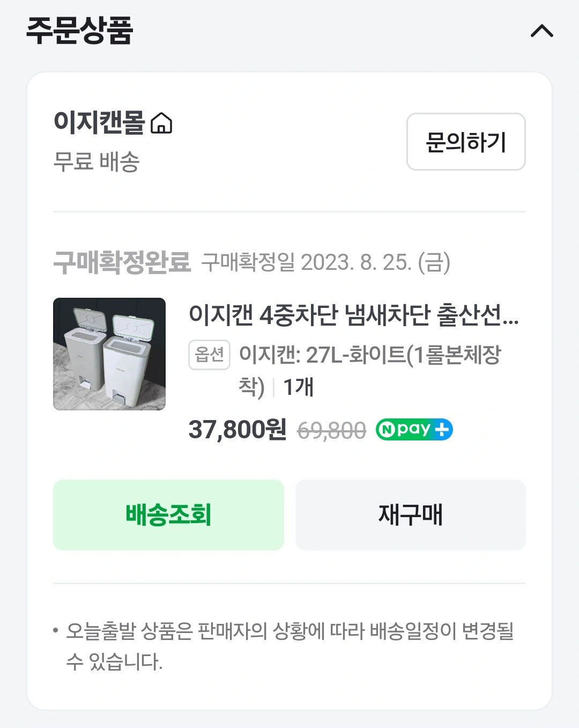Viewport: 579px width, 728px height.
Task: Tap the option text 27L-화이트
Action: [x=356, y=355]
